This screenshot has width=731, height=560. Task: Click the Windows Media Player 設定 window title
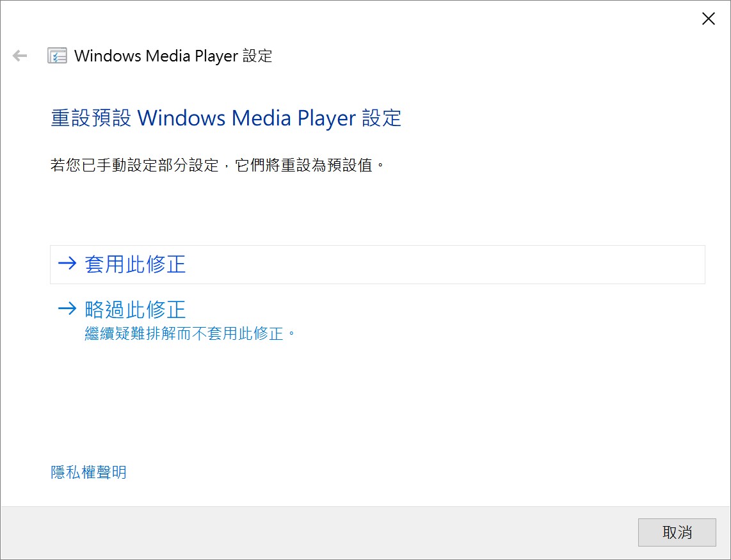pos(173,56)
